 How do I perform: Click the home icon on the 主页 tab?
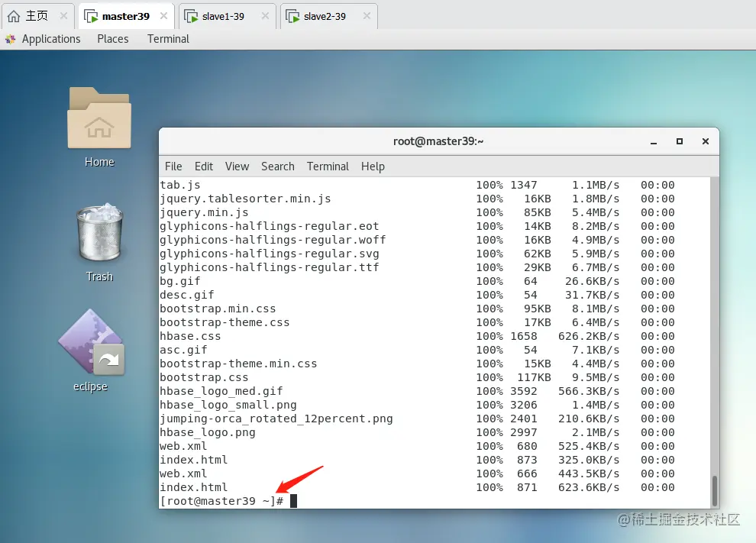coord(14,16)
